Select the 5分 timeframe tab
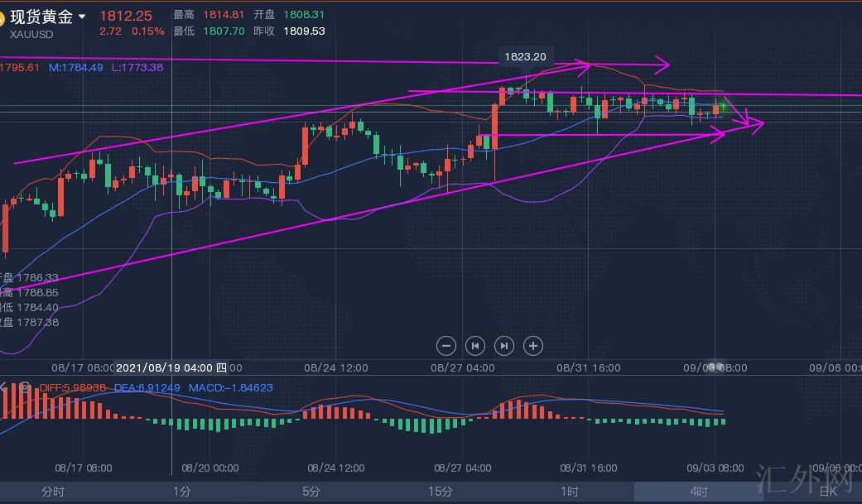Viewport: 862px width, 504px height. (x=311, y=492)
